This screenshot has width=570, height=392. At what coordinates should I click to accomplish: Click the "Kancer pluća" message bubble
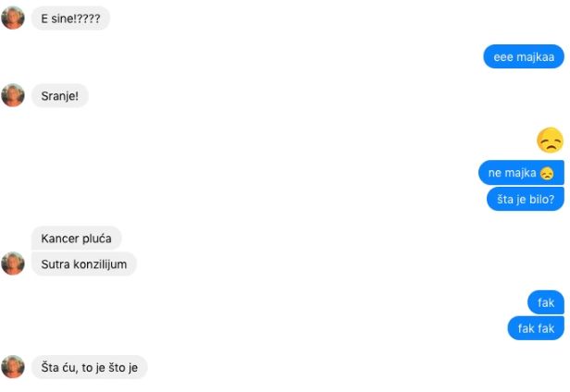76,239
